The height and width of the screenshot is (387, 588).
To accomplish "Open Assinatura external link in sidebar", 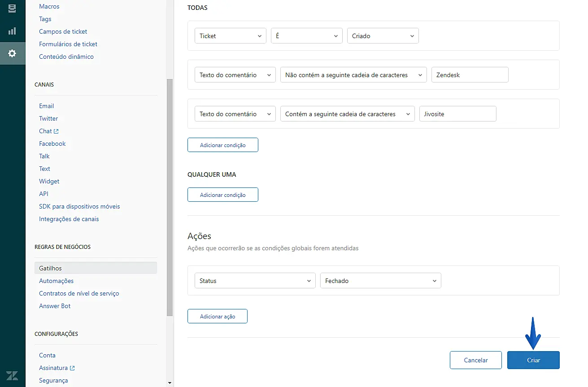I will click(x=57, y=368).
